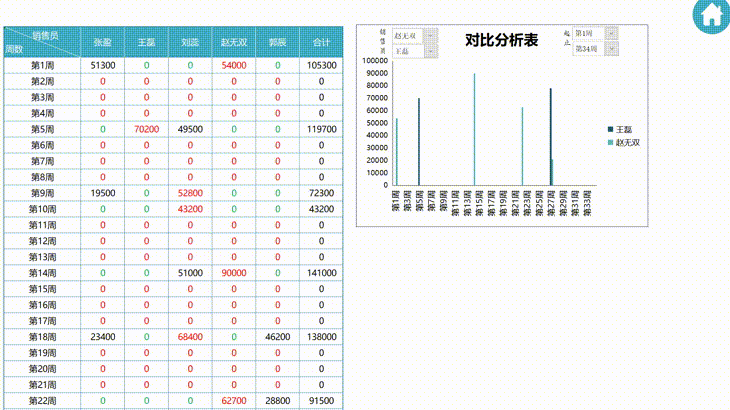The width and height of the screenshot is (730, 410).
Task: Click the 70000 dark bar at 第5周
Action: [x=419, y=142]
